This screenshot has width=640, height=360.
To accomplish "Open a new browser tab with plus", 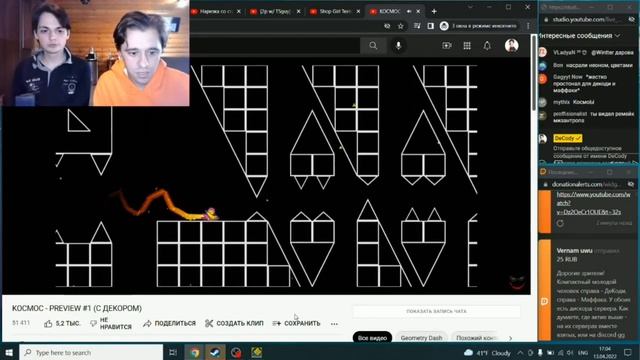I will [434, 11].
